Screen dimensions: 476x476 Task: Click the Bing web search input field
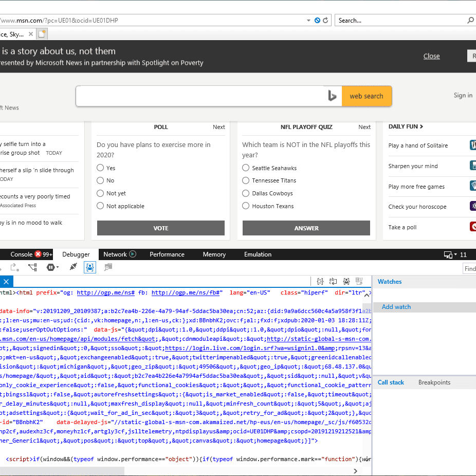coord(202,96)
